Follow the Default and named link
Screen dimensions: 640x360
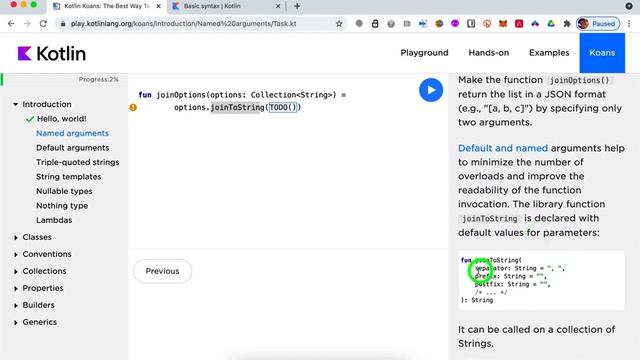(x=502, y=148)
